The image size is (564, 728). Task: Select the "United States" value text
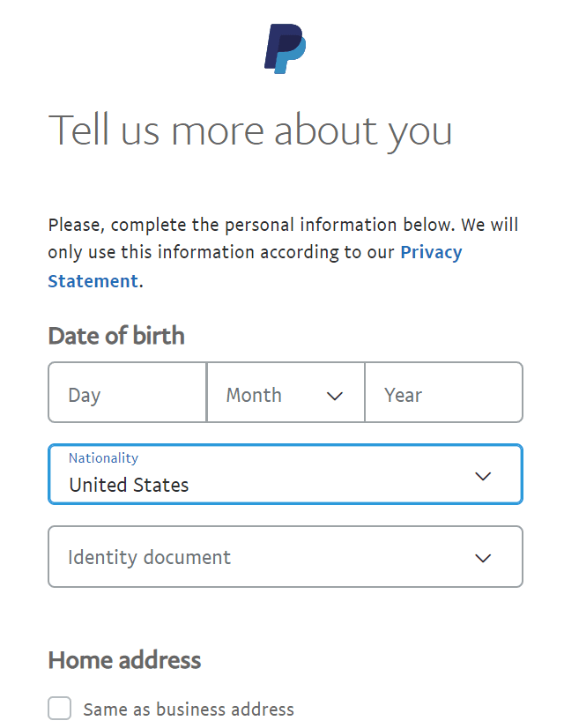tap(129, 485)
